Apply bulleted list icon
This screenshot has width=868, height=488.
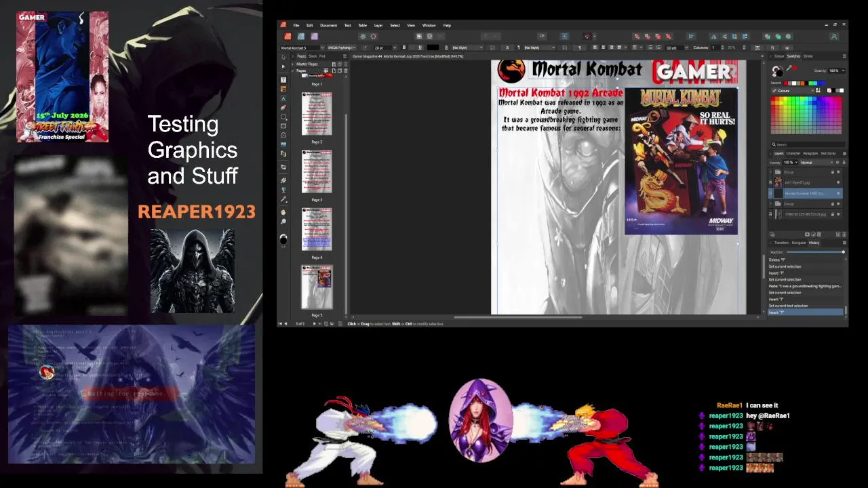[650, 47]
